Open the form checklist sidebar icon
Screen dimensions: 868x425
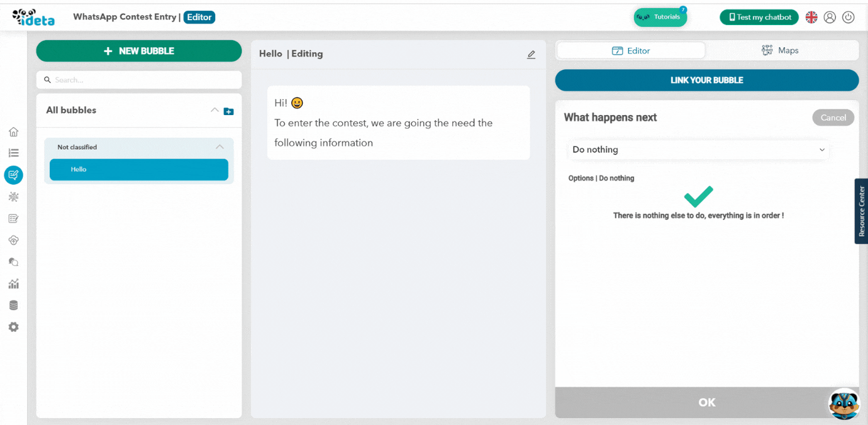pos(13,218)
